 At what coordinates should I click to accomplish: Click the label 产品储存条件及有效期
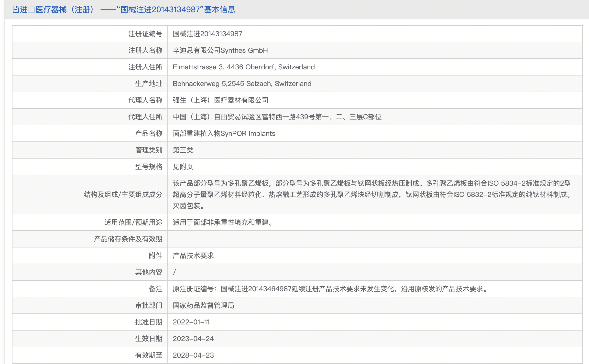tap(128, 239)
